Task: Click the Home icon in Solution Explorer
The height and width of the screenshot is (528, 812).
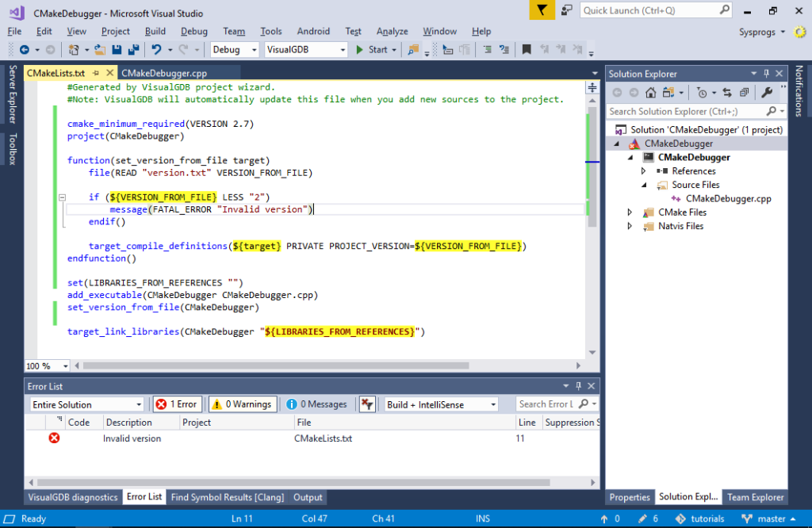Action: pos(650,93)
